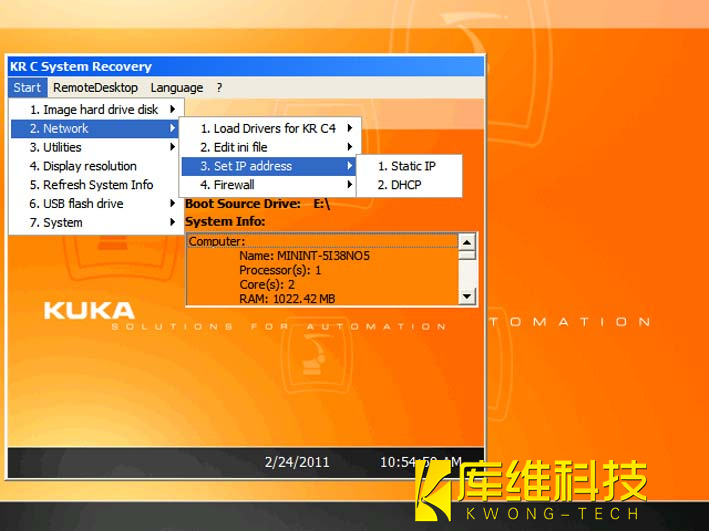Screen dimensions: 709x531
Task: Click Refresh System Info
Action: (x=91, y=185)
